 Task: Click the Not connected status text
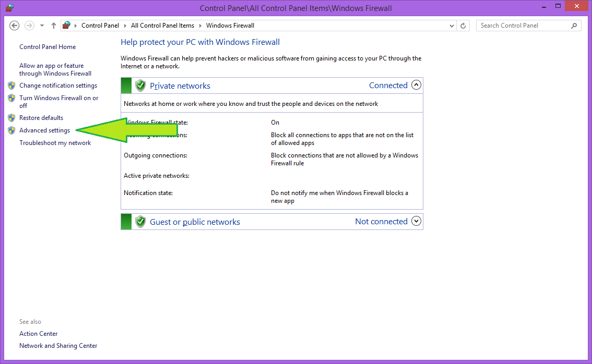pos(381,222)
